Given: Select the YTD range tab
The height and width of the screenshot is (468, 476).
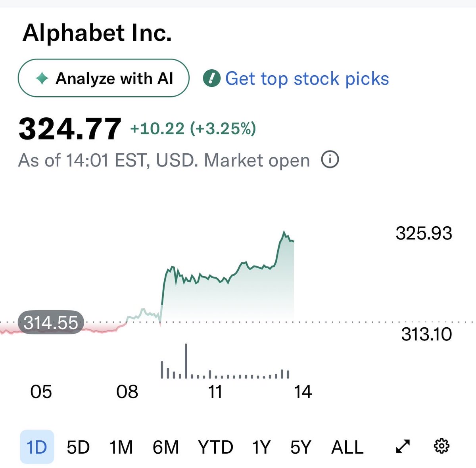Looking at the screenshot, I should (x=215, y=447).
